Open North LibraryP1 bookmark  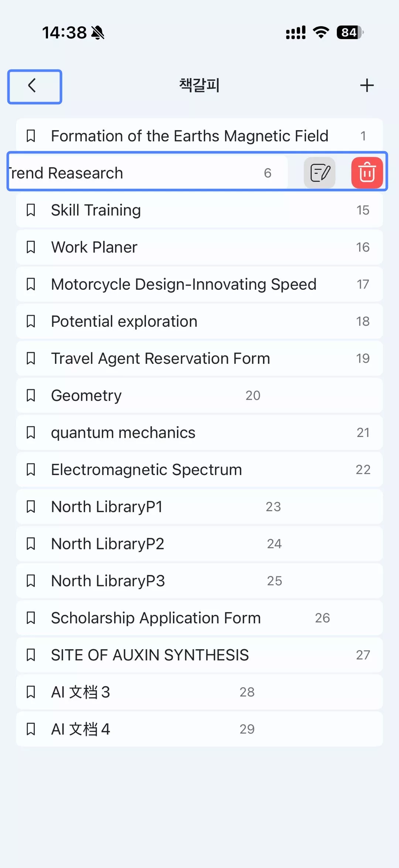pos(107,507)
